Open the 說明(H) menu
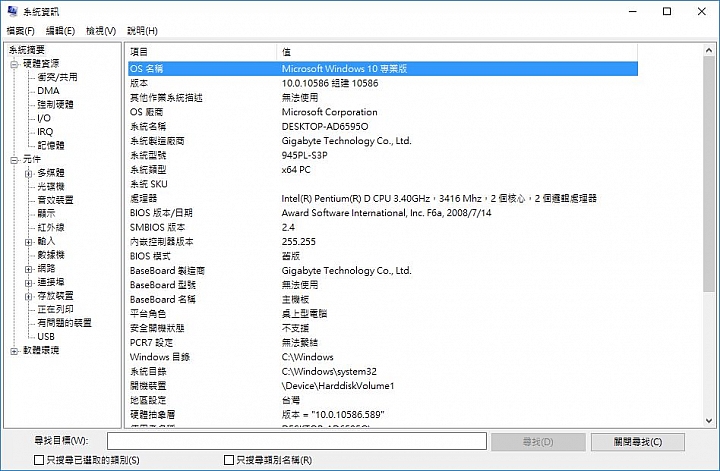The height and width of the screenshot is (471, 720). pos(142,31)
